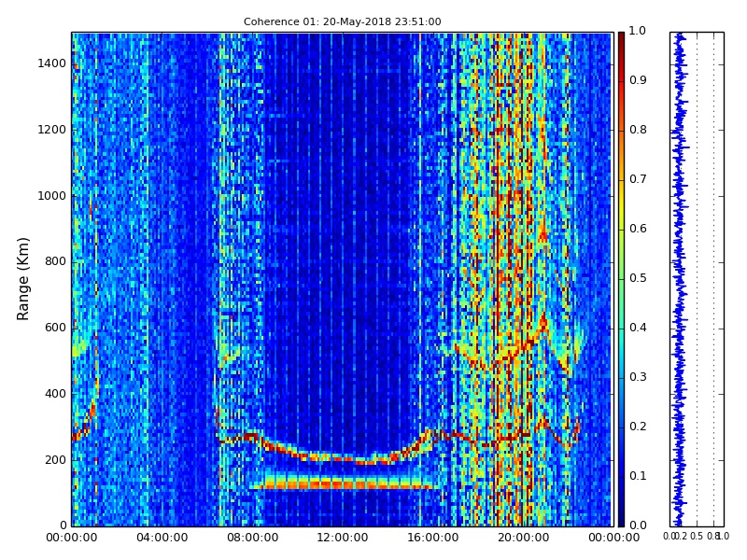747x560 pixels.
Task: Click the 0.3 colorbar tick label
Action: [x=638, y=377]
